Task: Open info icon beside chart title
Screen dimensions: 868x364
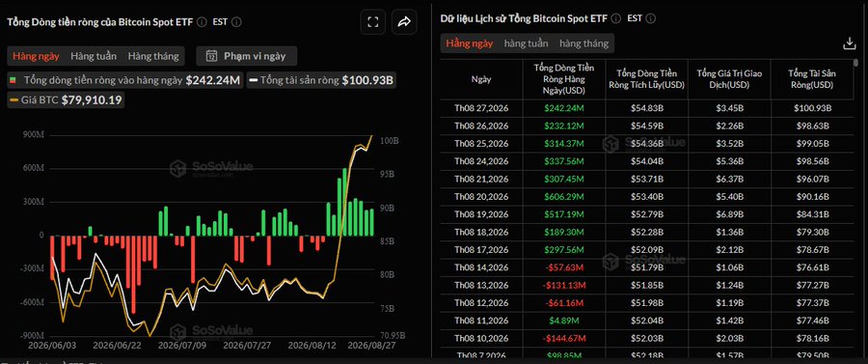Action: (x=203, y=21)
